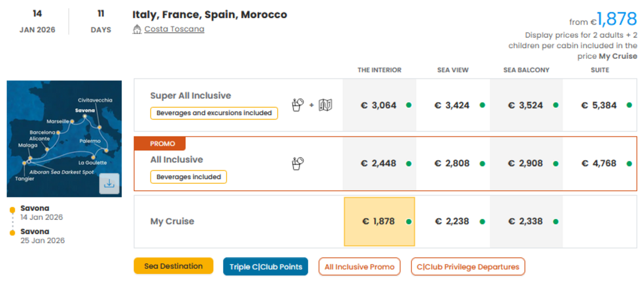Screen dimensions: 644x283
Task: Select the Sea Destination tag button
Action: [173, 266]
